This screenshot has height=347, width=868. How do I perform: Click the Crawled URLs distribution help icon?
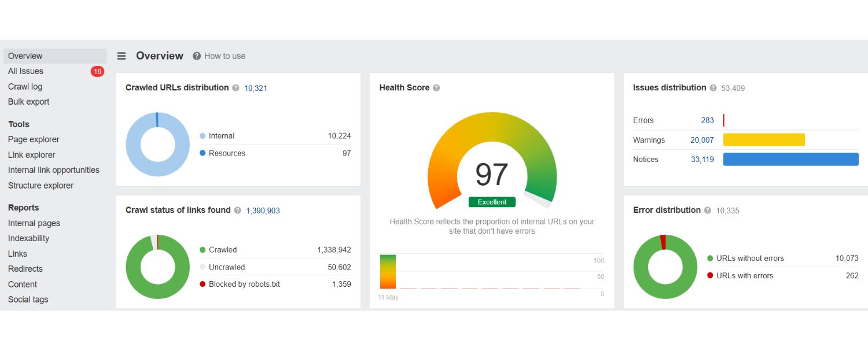[x=235, y=88]
